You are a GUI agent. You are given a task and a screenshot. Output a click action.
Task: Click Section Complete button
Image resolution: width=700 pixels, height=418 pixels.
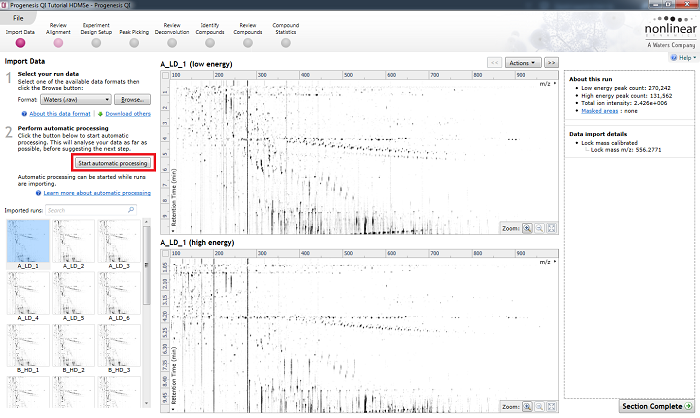(x=657, y=406)
